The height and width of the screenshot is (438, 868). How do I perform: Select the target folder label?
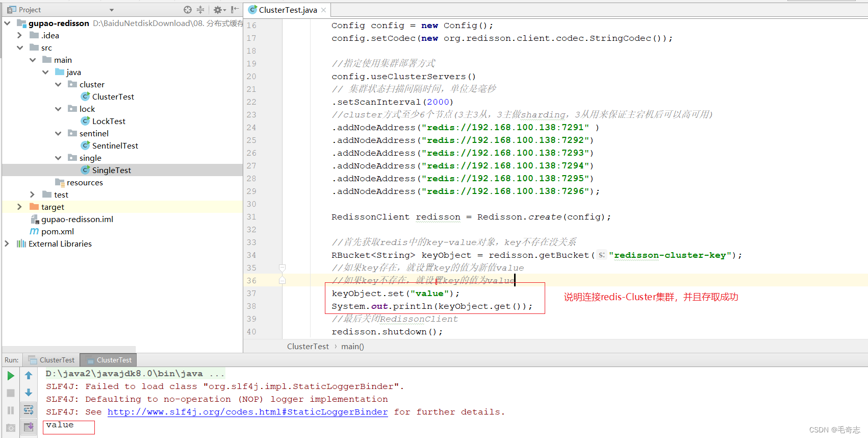pos(53,207)
